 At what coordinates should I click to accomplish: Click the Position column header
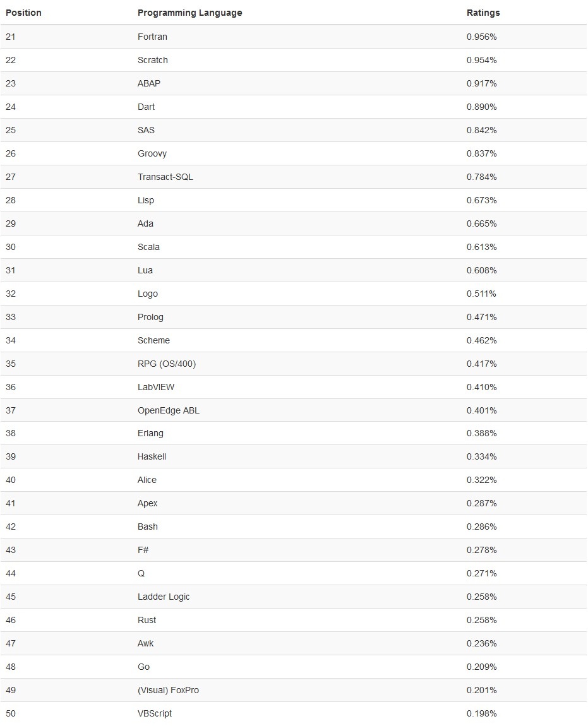[x=23, y=13]
